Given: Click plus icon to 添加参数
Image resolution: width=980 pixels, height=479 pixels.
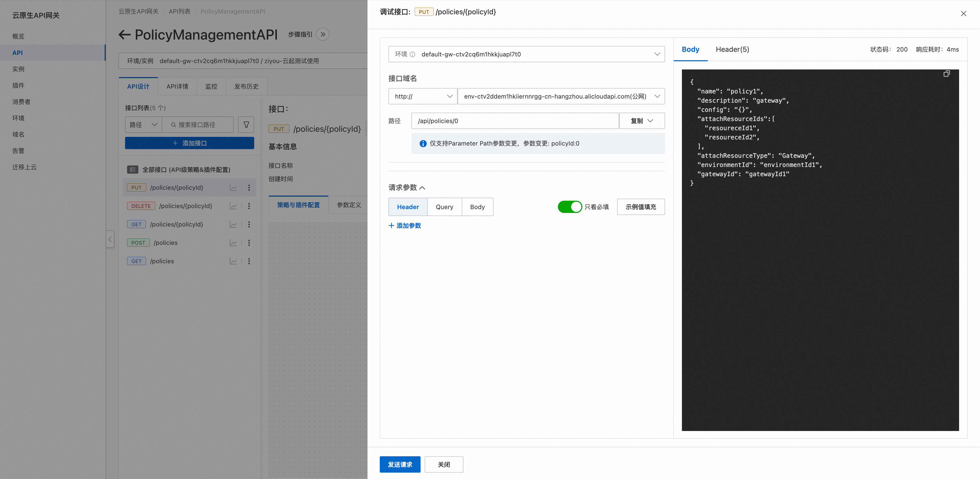Looking at the screenshot, I should pyautogui.click(x=391, y=225).
